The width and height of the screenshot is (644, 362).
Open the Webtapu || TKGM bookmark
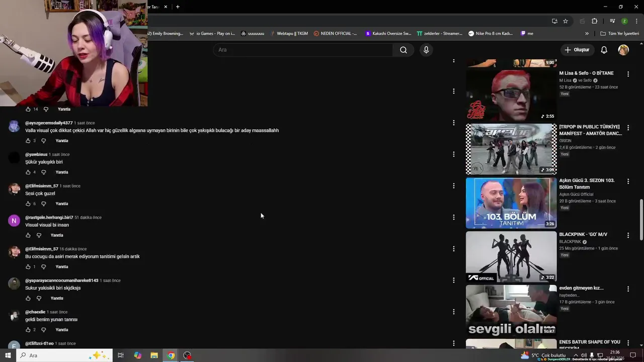289,34
